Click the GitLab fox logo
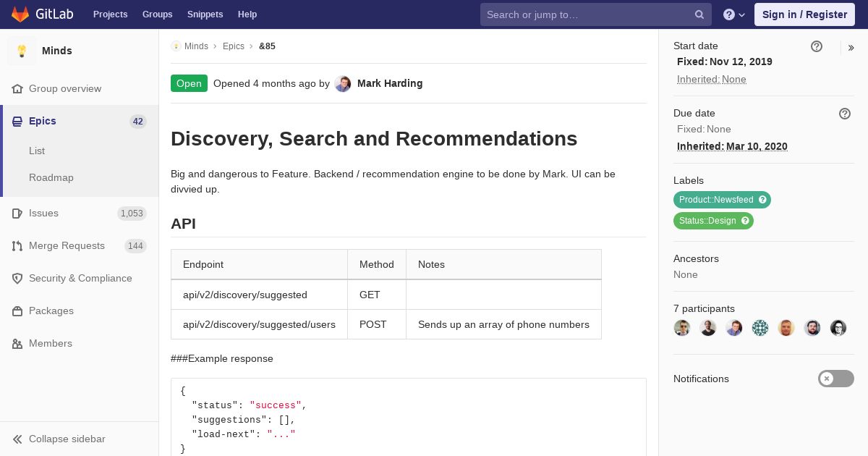Screen dimensions: 868x456 click(x=20, y=14)
